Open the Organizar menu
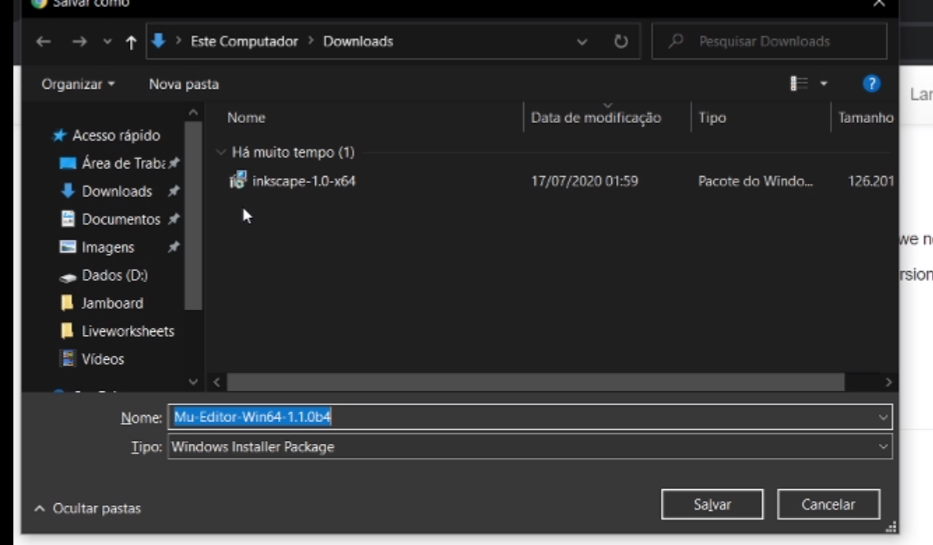 pos(78,84)
